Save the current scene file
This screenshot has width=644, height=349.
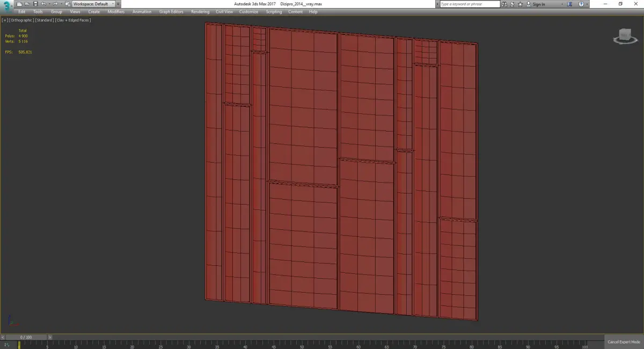point(35,4)
